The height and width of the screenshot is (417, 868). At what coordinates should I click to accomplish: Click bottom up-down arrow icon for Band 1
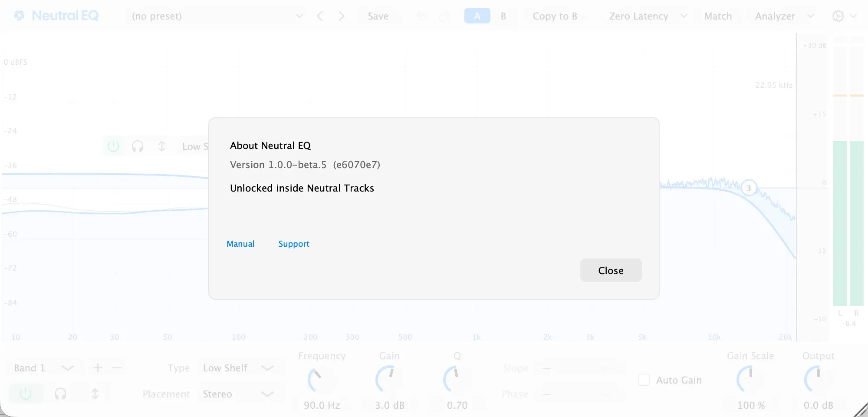tap(95, 394)
